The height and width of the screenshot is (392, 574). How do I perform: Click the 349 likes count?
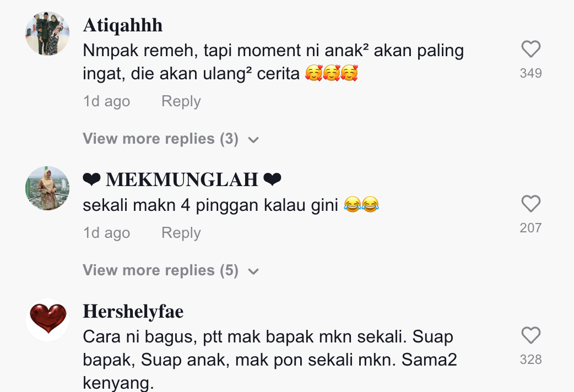click(531, 73)
